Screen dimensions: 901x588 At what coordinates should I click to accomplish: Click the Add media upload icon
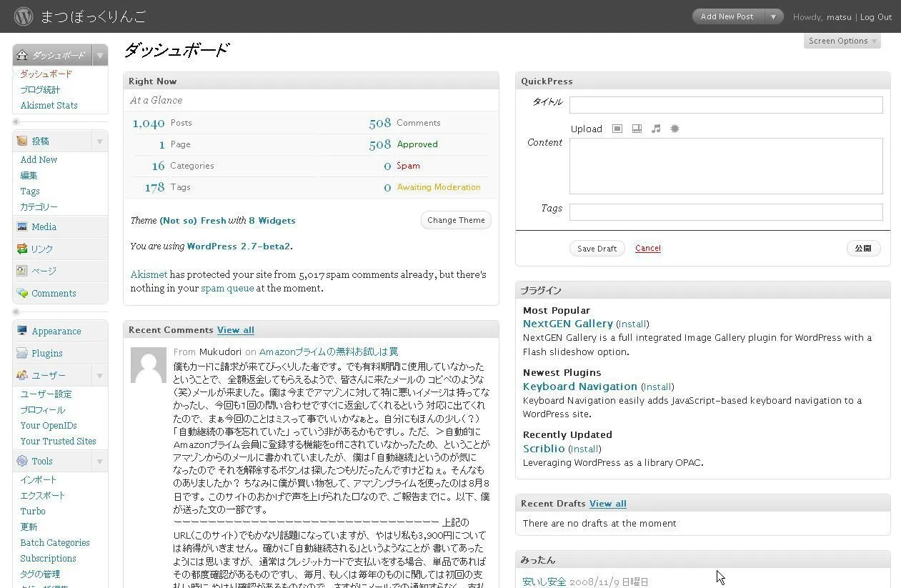click(x=674, y=129)
